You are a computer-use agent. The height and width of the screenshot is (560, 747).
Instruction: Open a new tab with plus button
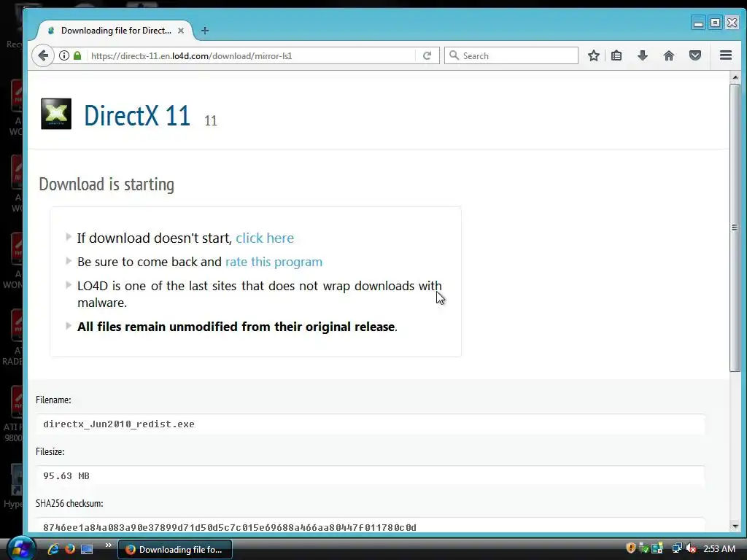(x=205, y=31)
